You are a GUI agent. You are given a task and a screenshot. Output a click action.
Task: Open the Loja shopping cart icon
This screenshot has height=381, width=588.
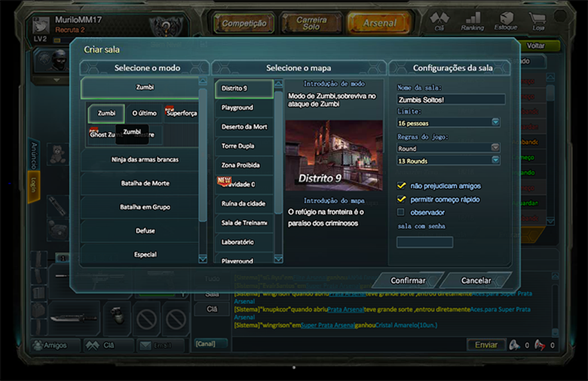click(x=538, y=22)
